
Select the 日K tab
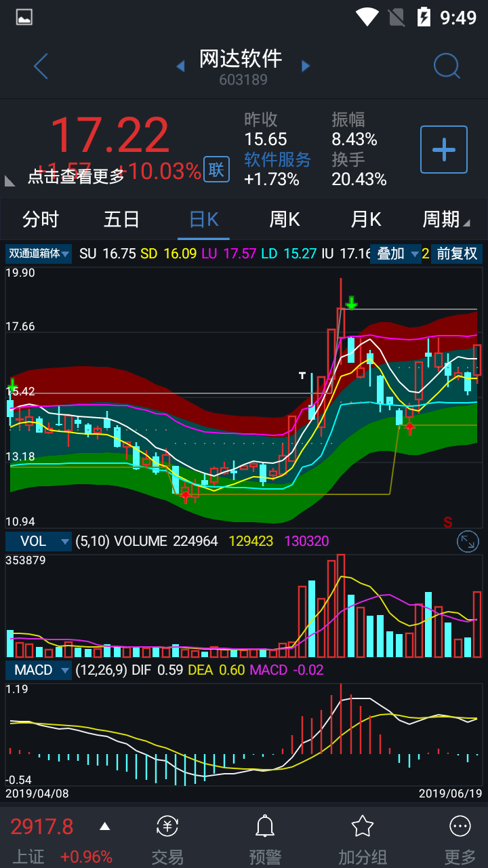point(203,219)
